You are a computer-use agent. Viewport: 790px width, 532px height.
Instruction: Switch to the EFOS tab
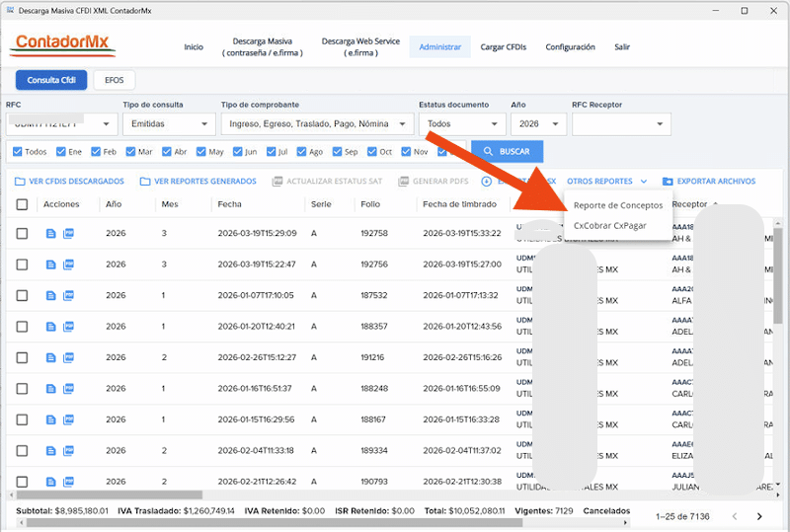click(115, 81)
